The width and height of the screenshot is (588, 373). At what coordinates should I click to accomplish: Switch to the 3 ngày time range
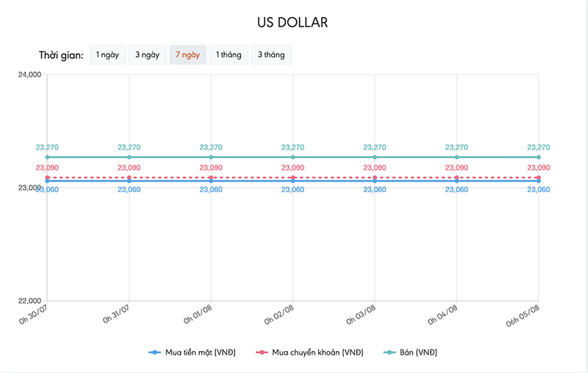147,55
